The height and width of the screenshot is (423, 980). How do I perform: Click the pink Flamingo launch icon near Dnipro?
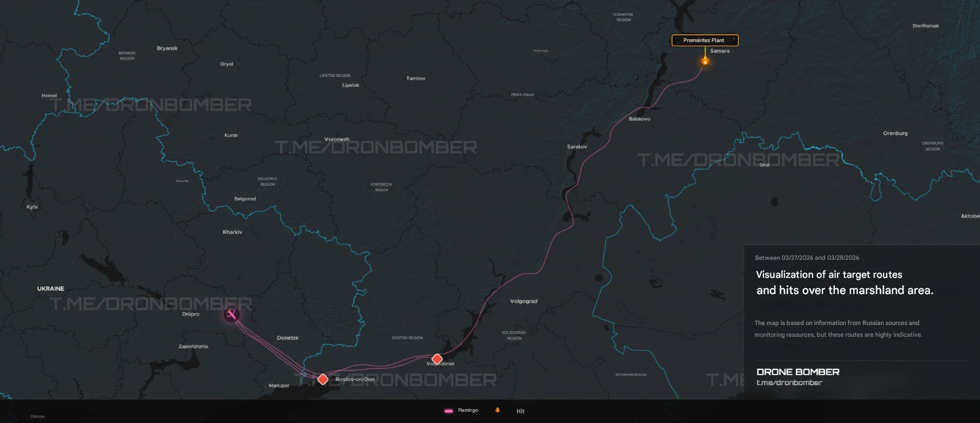(x=231, y=314)
